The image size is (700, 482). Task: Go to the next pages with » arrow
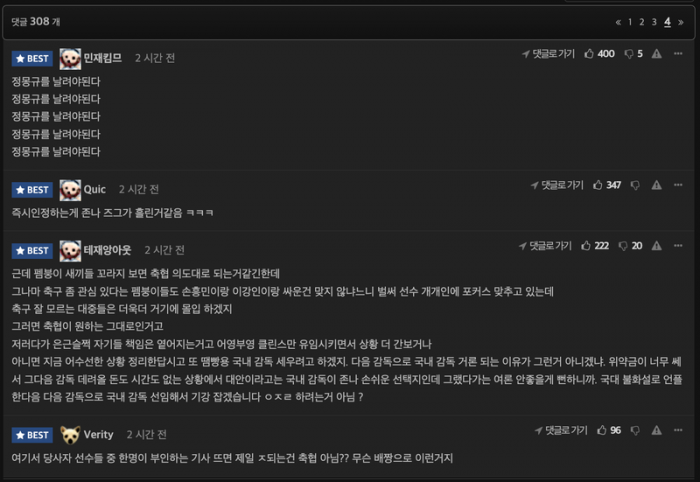(x=681, y=21)
